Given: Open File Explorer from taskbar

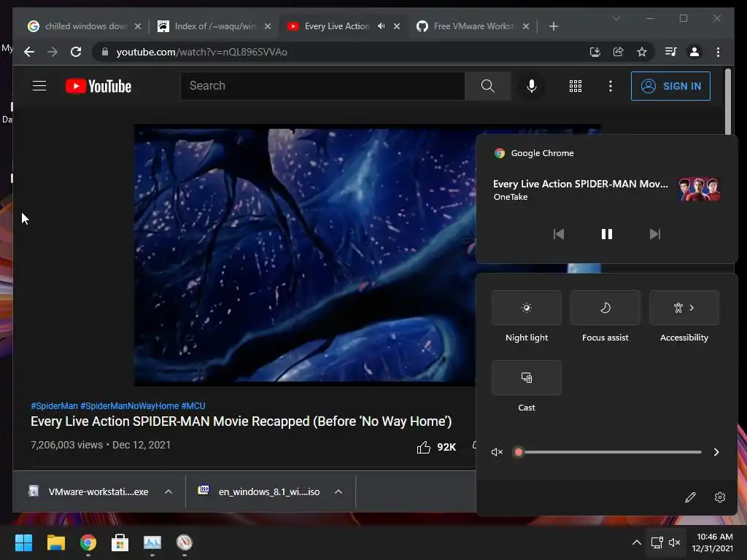Looking at the screenshot, I should point(55,542).
